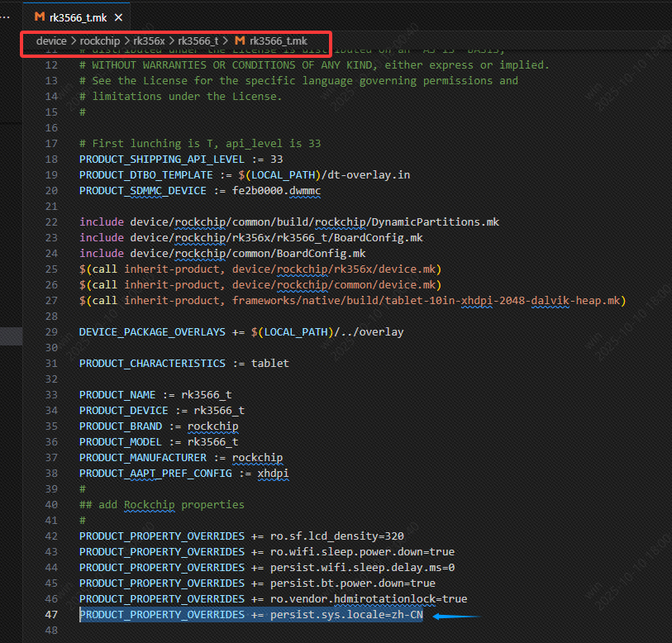Click the ro.sf.lcd_density=320 property
The width and height of the screenshot is (672, 643).
click(x=336, y=536)
